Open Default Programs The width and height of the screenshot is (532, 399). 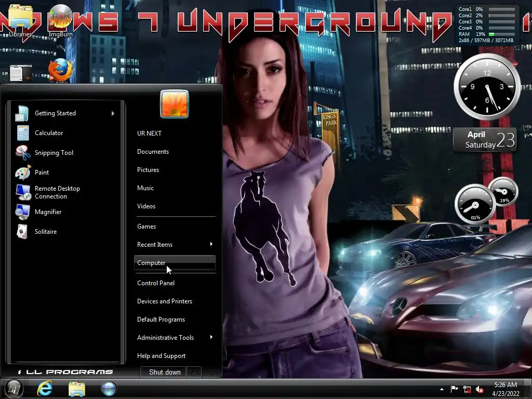point(175,320)
